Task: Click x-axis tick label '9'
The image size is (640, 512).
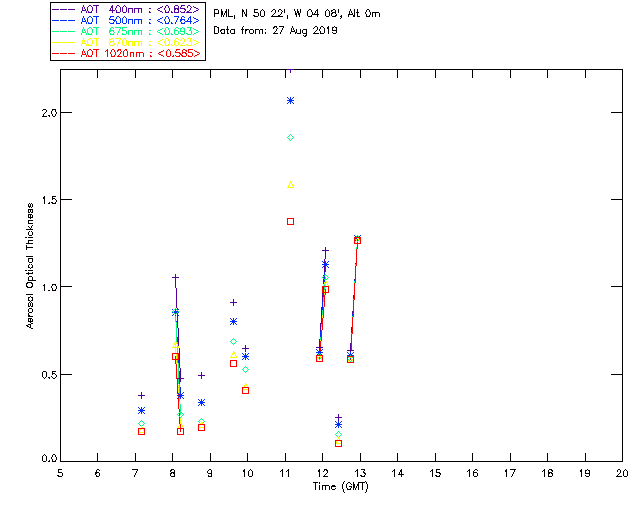Action: (210, 473)
